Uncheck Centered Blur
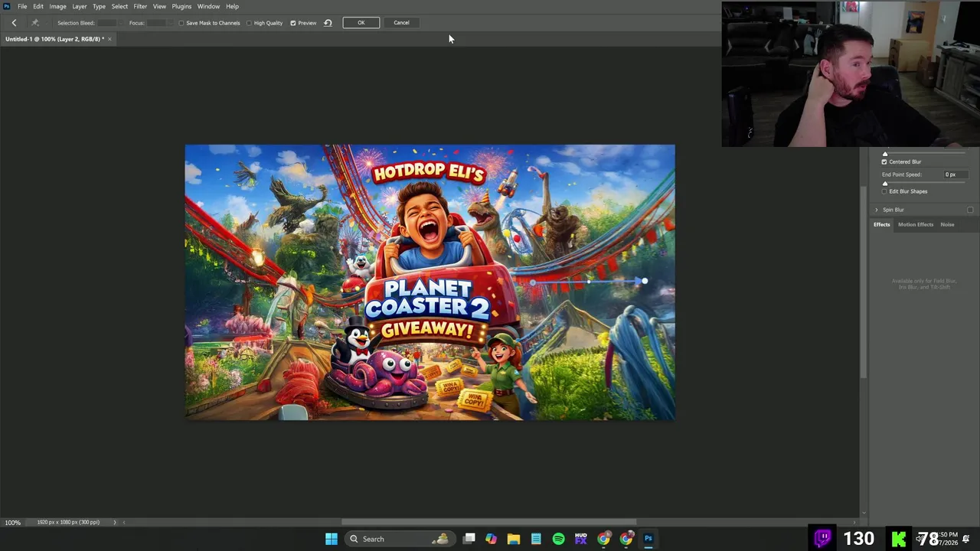This screenshot has height=551, width=980. (x=884, y=161)
